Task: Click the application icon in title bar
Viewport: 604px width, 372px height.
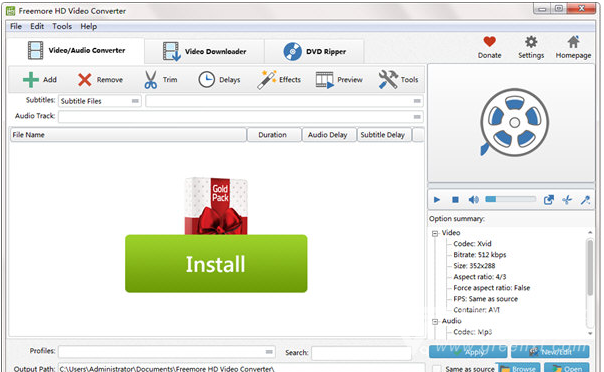Action: [10, 11]
